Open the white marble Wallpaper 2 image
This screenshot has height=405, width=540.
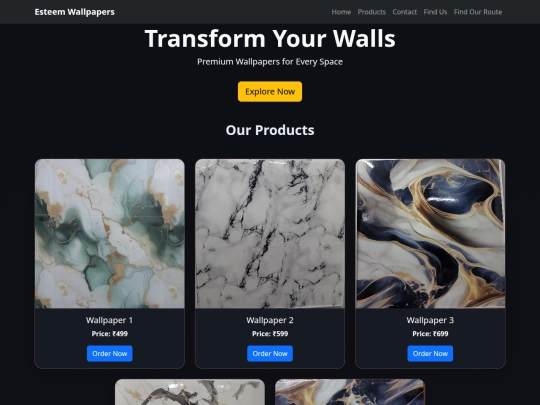coord(270,233)
